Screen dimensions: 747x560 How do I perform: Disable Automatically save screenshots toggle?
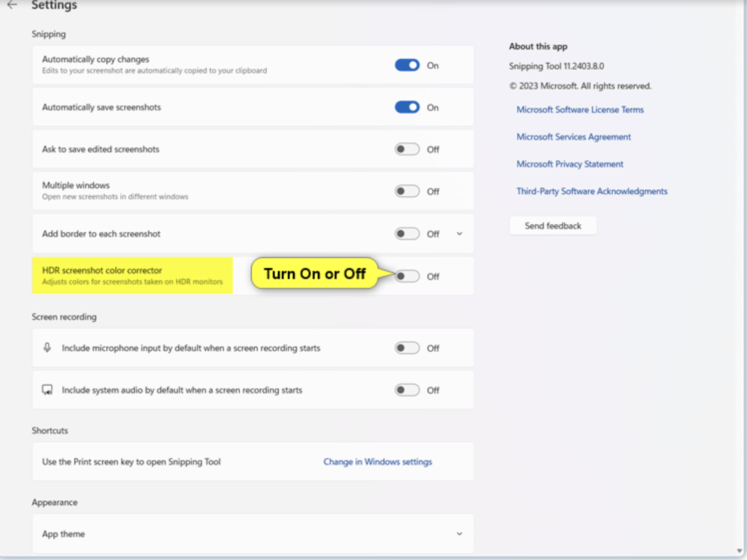[407, 107]
